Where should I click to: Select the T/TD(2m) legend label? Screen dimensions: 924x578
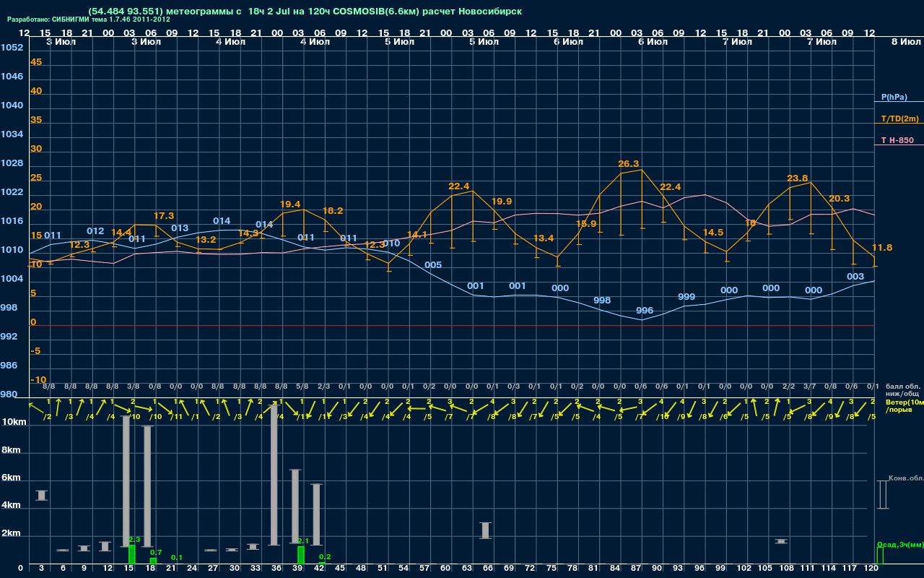pyautogui.click(x=900, y=118)
